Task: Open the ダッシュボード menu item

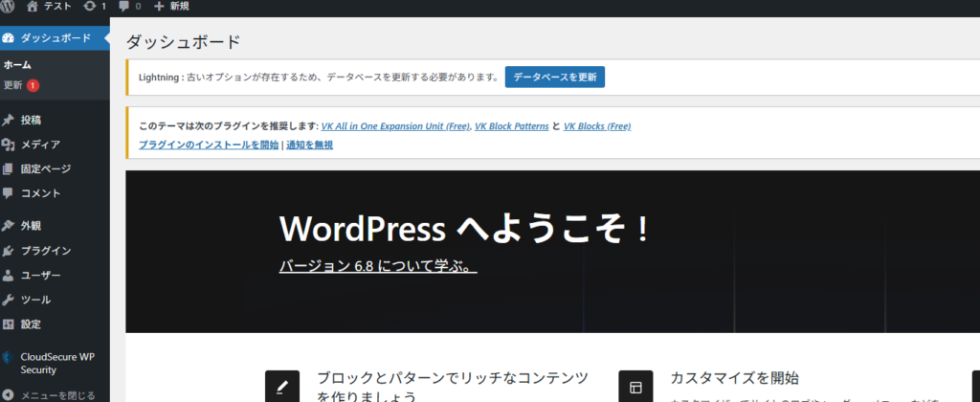Action: pyautogui.click(x=55, y=38)
